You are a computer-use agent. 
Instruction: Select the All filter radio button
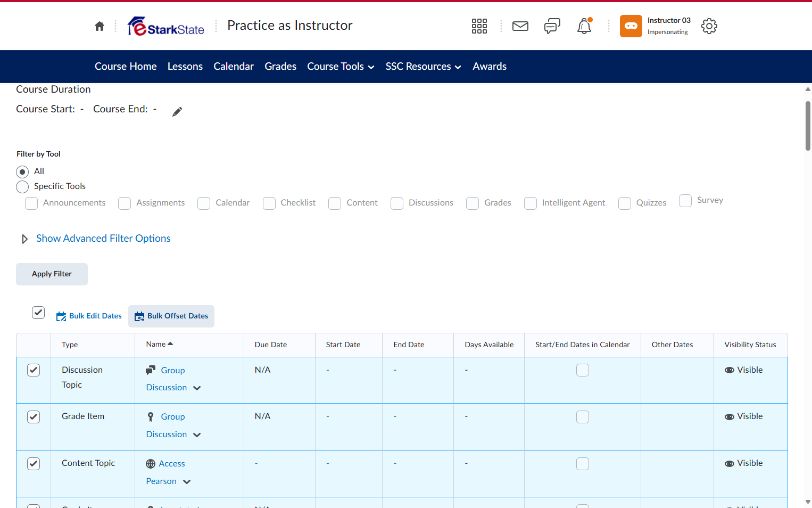pos(22,172)
